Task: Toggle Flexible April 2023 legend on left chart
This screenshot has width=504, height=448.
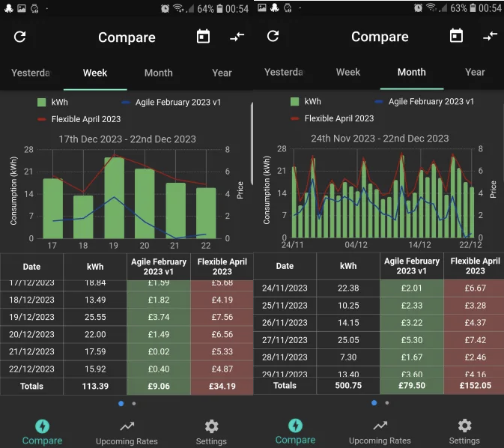Action: [79, 119]
